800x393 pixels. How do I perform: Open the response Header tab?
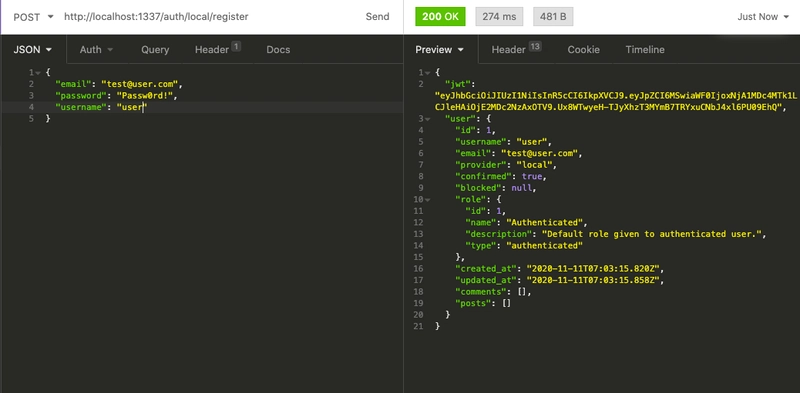pyautogui.click(x=516, y=49)
